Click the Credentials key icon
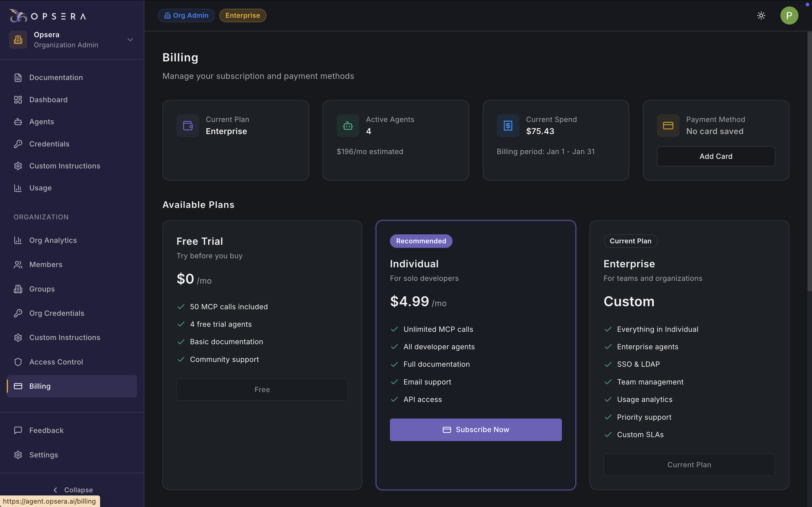Viewport: 812px width, 507px height. [18, 144]
